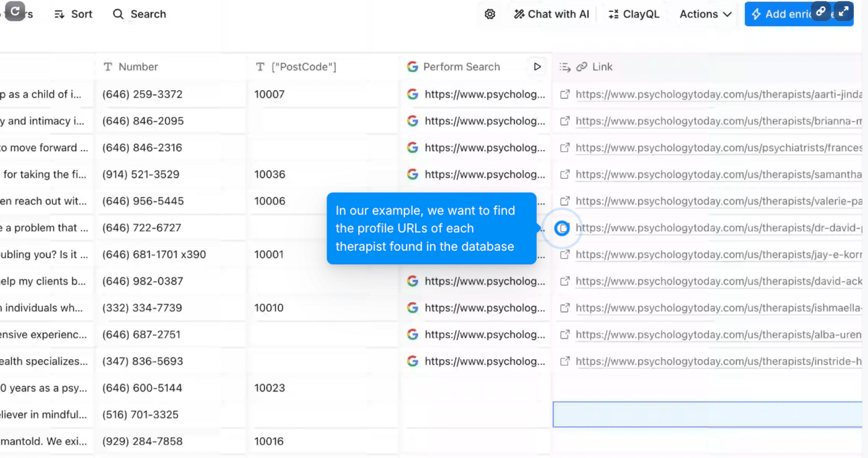868x458 pixels.
Task: Open the table settings gear
Action: (x=490, y=14)
